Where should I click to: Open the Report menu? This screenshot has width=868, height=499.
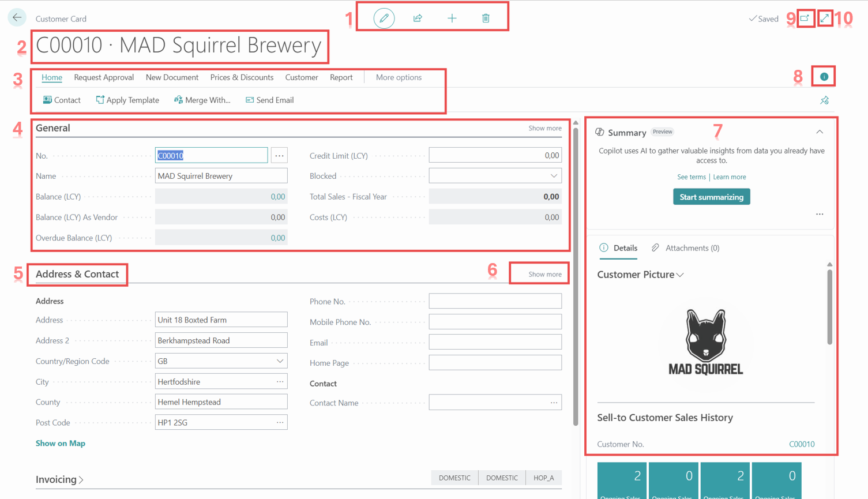pyautogui.click(x=341, y=77)
